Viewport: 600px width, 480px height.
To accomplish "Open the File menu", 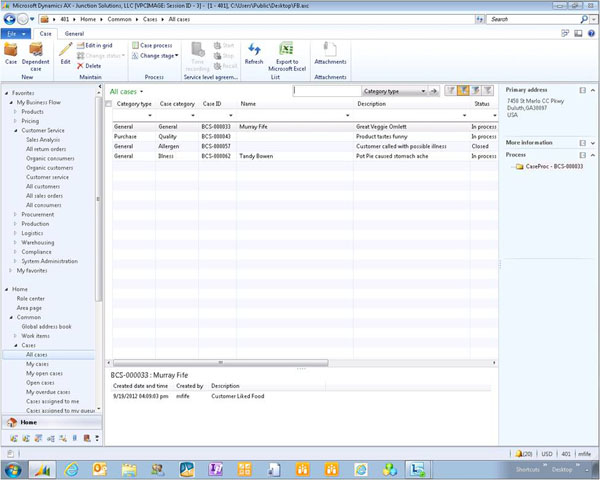I will click(17, 34).
